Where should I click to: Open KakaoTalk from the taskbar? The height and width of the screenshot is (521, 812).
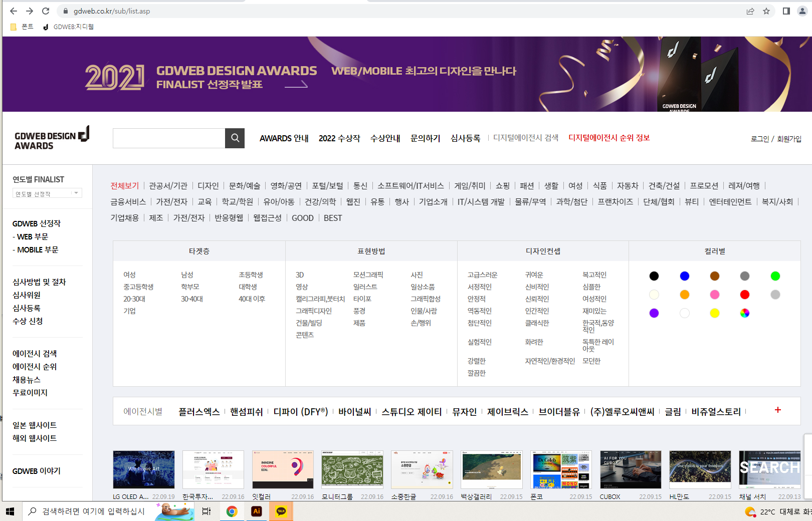tap(281, 511)
